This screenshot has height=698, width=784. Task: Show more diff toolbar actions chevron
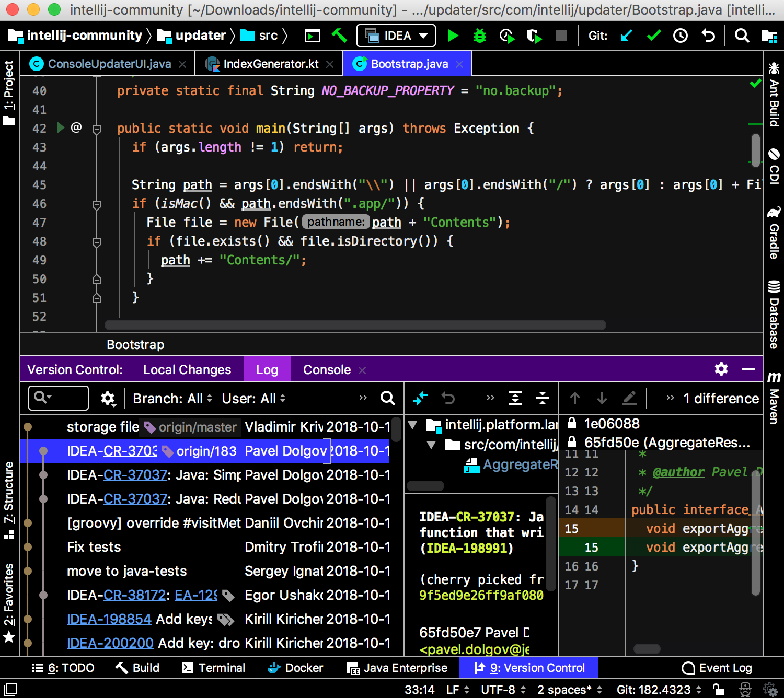pyautogui.click(x=670, y=398)
